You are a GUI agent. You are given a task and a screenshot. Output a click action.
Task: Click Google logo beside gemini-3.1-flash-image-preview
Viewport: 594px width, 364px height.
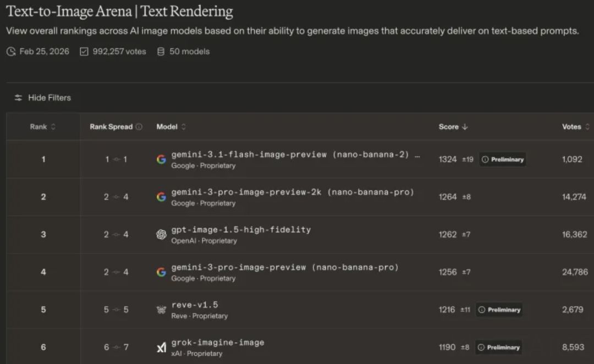pyautogui.click(x=161, y=159)
